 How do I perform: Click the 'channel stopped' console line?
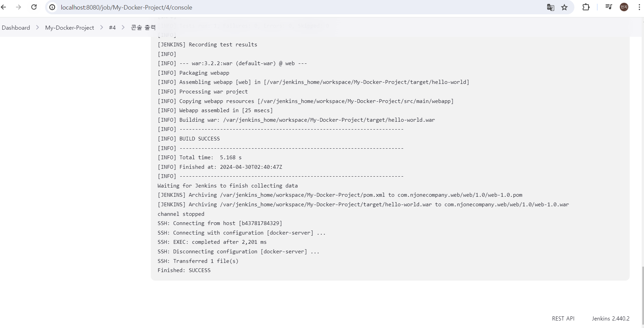(x=181, y=214)
